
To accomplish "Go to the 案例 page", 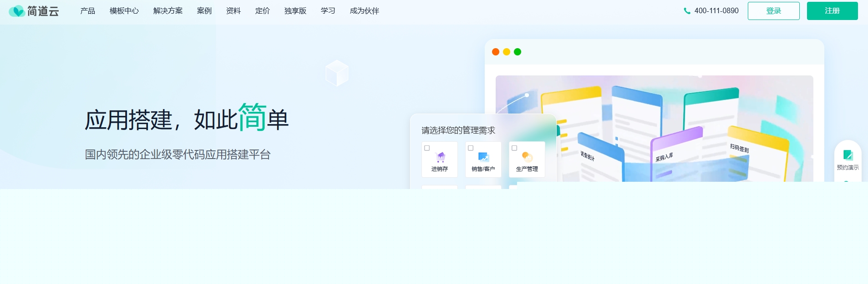I will (204, 11).
